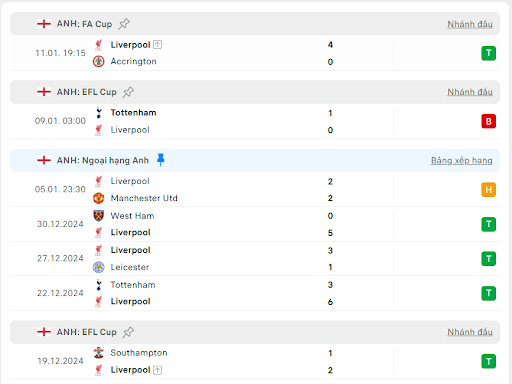Click the red B result badge
This screenshot has height=384, width=512.
[x=488, y=121]
